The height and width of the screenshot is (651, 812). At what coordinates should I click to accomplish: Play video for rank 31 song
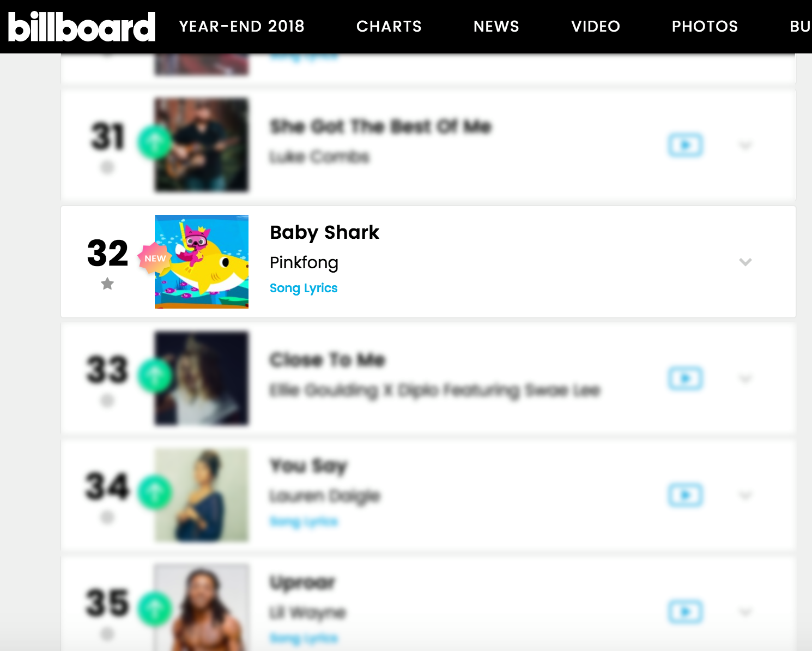click(686, 145)
